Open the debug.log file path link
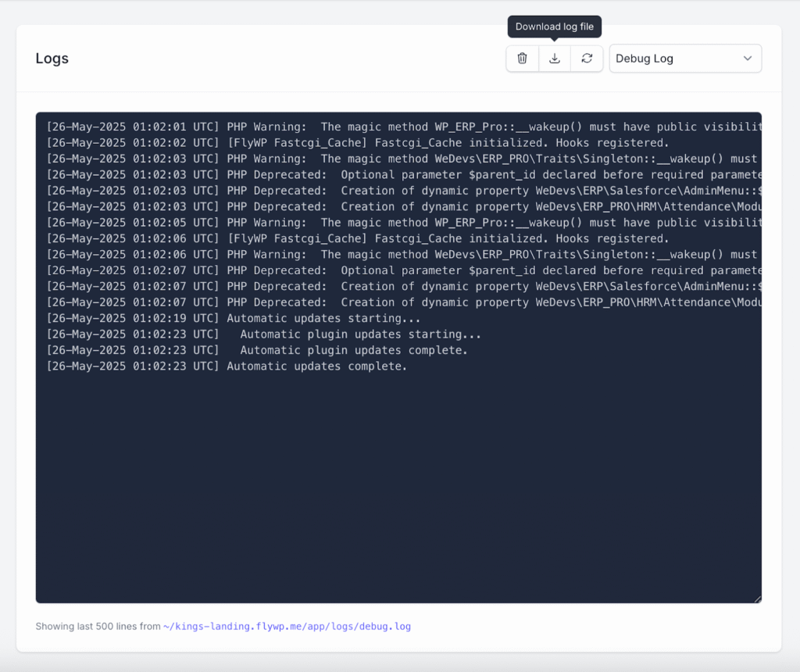Image resolution: width=800 pixels, height=672 pixels. point(287,626)
